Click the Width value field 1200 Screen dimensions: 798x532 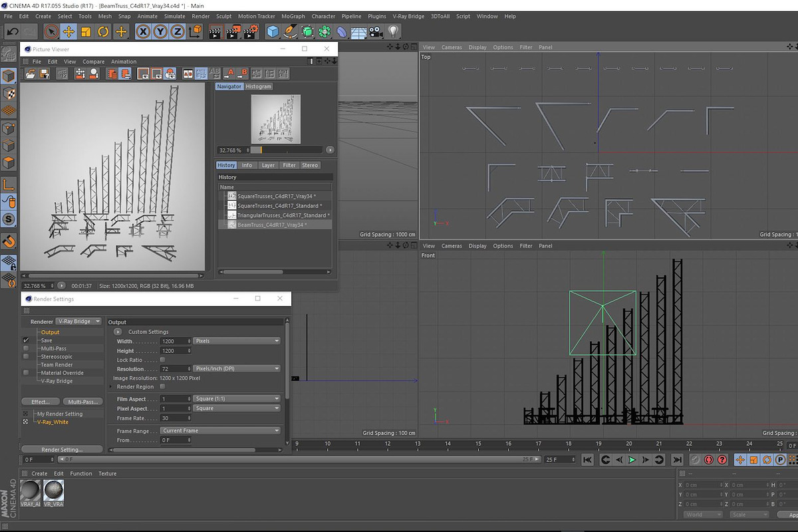(x=176, y=340)
